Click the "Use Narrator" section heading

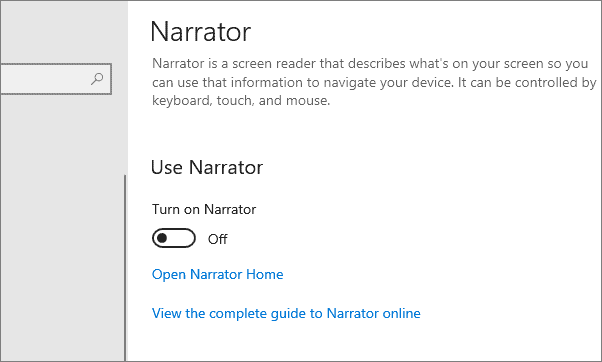pyautogui.click(x=207, y=167)
